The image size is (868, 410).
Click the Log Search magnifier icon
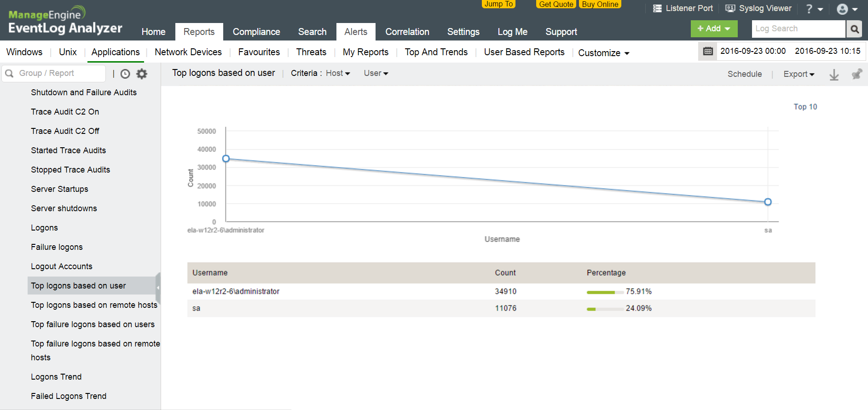[x=854, y=29]
